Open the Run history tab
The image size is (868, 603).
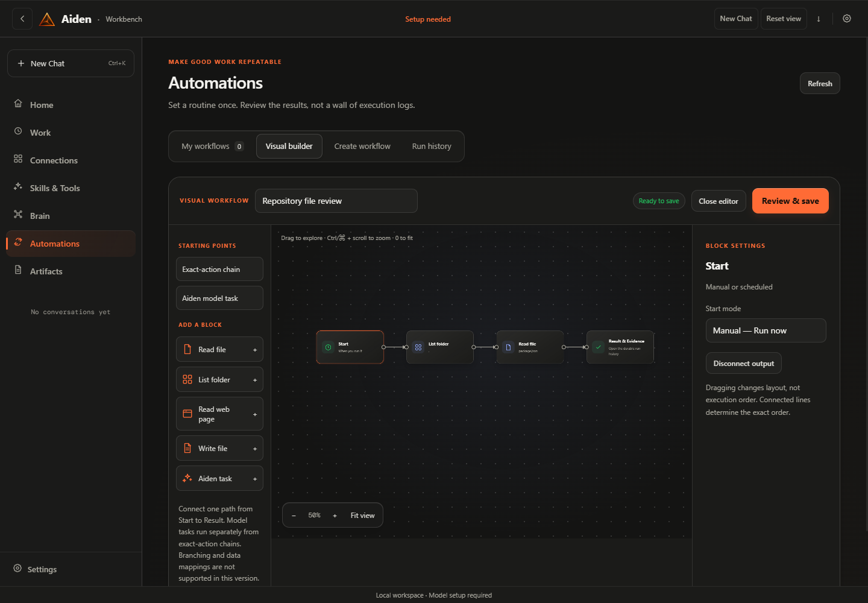[432, 147]
